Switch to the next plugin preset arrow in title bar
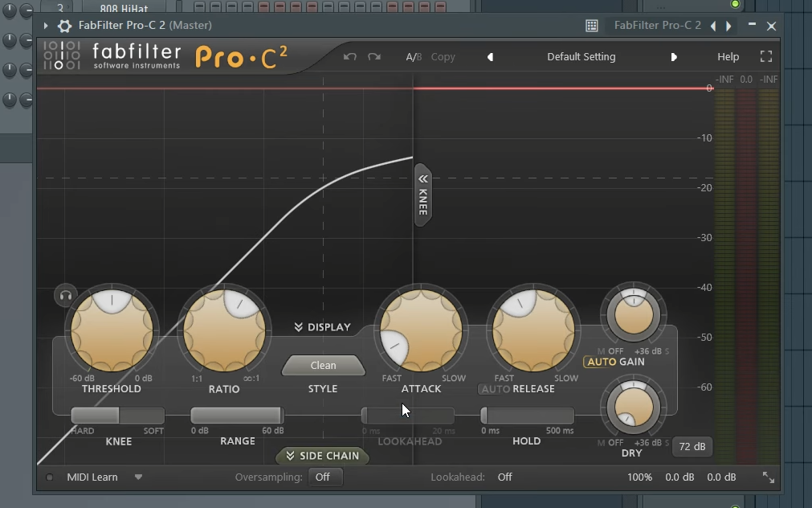Screen dimensions: 812x508 728,26
